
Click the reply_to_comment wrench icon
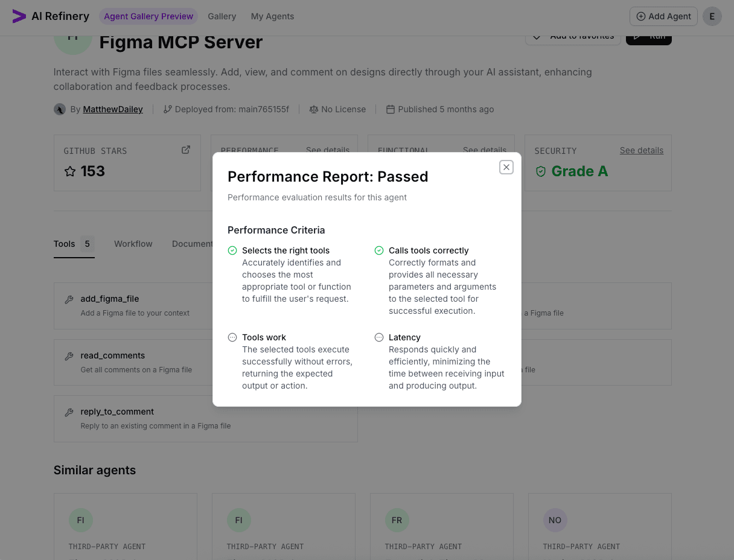click(69, 411)
